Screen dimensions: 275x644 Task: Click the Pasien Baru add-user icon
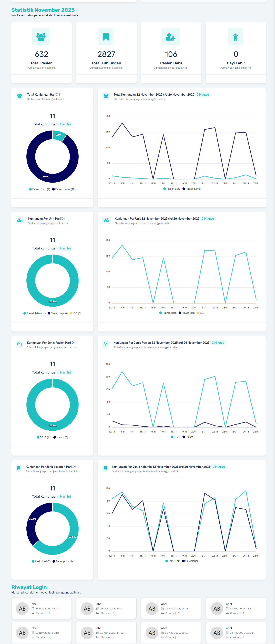(171, 37)
